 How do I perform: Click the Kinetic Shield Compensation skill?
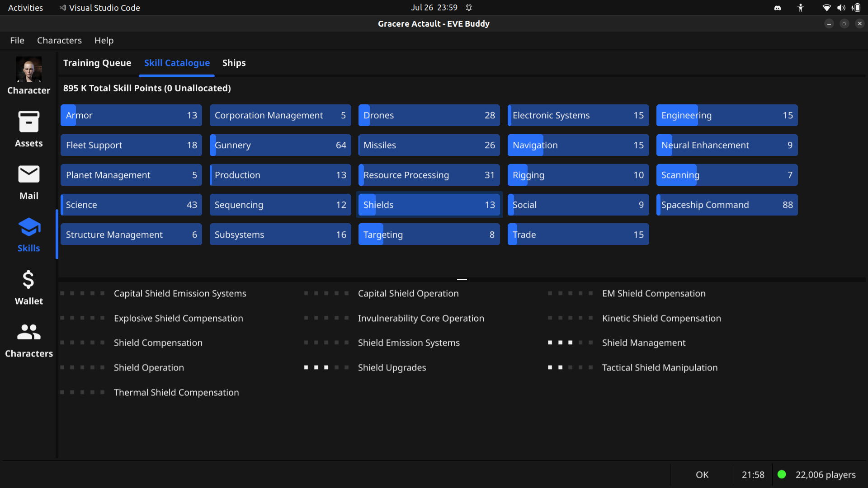click(661, 318)
